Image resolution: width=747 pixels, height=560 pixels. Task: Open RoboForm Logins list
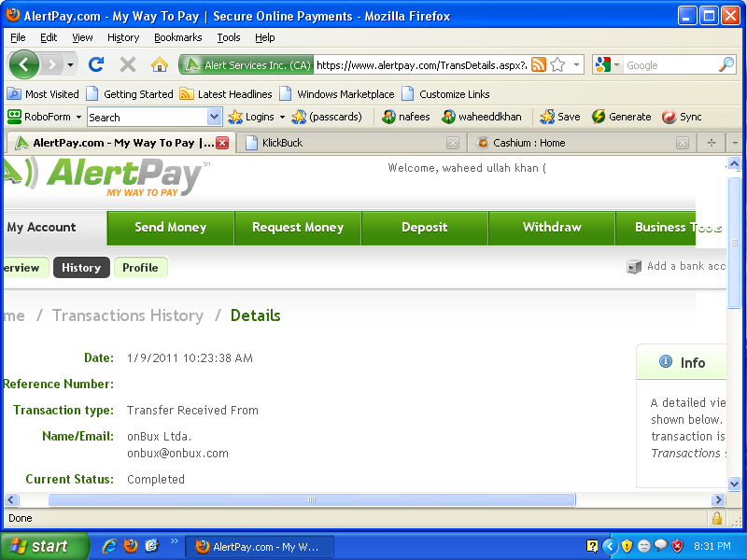256,117
